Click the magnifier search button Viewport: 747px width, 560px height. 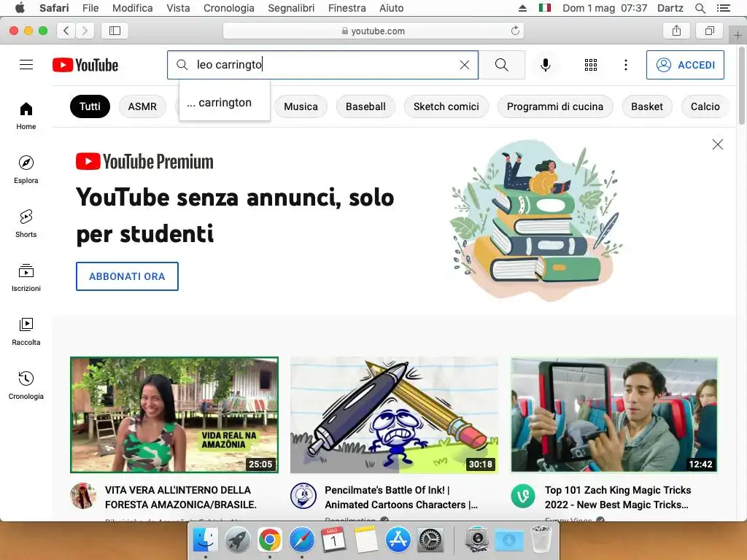click(x=502, y=65)
